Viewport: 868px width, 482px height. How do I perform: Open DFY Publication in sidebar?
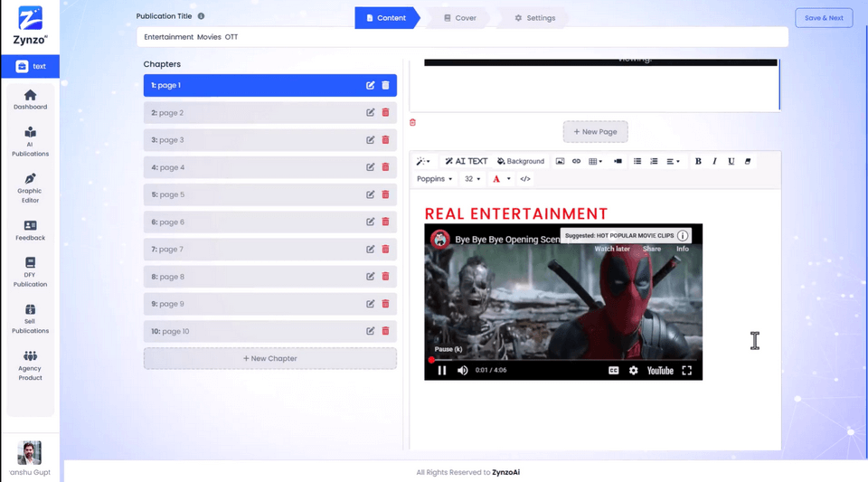(x=30, y=271)
